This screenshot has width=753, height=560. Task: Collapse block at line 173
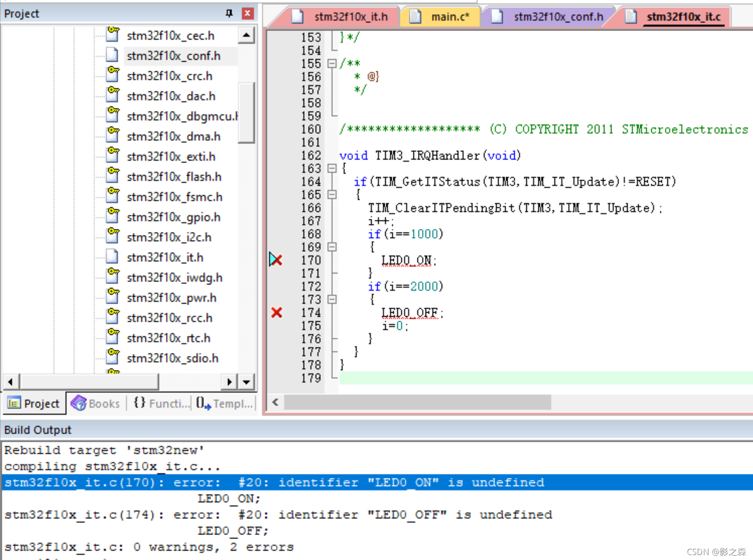332,300
